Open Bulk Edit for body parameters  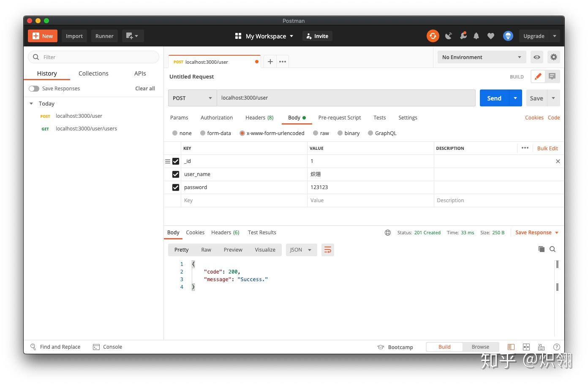[547, 148]
